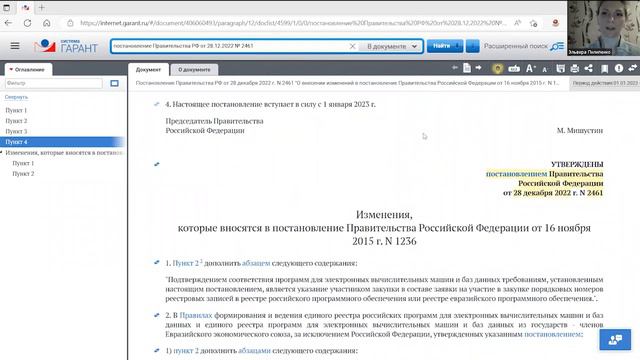Open document info exclamation icon
640x360 pixels.
point(619,69)
